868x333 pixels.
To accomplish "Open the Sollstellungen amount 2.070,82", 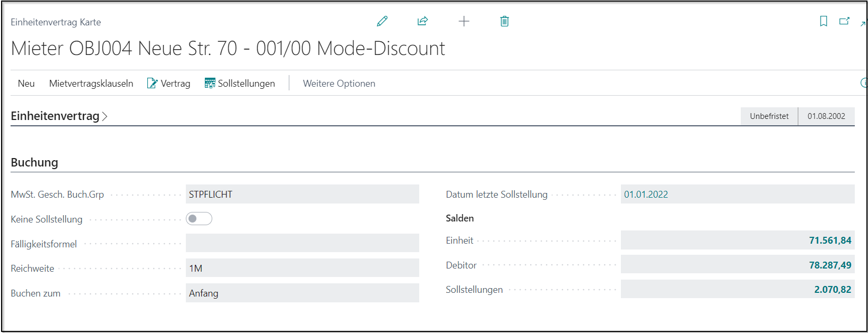I will pyautogui.click(x=832, y=290).
